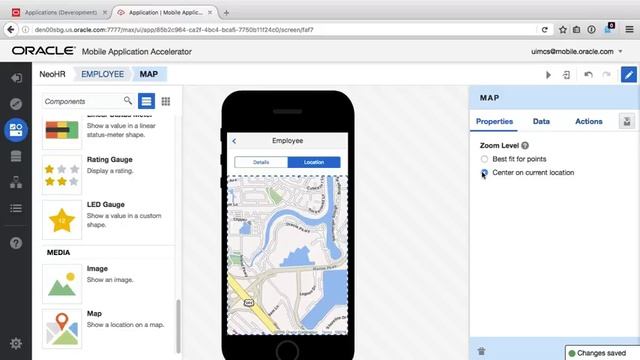Screen dimensions: 640x360
Task: Open the settings gear in sidebar
Action: [x=16, y=343]
